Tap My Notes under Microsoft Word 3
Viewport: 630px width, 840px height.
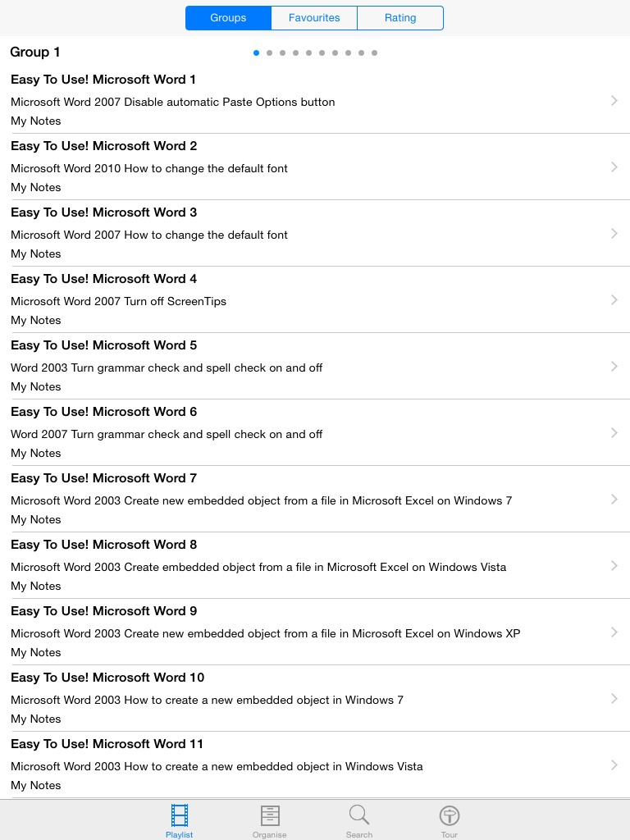coord(36,253)
